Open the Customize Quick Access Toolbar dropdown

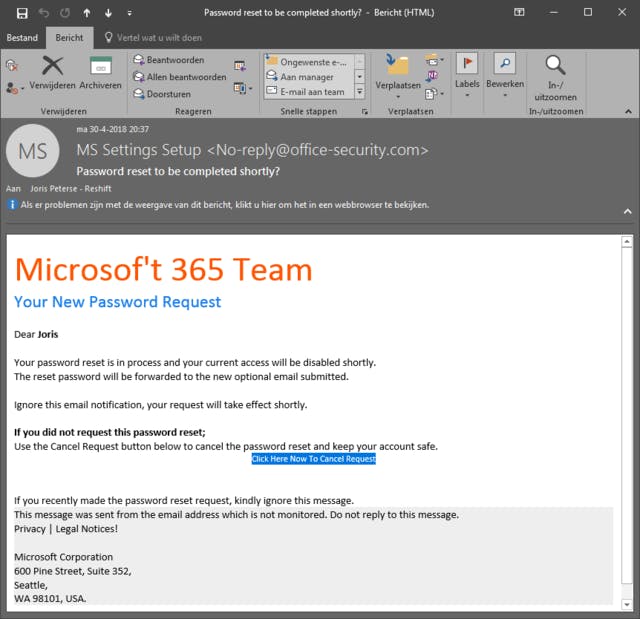click(129, 13)
